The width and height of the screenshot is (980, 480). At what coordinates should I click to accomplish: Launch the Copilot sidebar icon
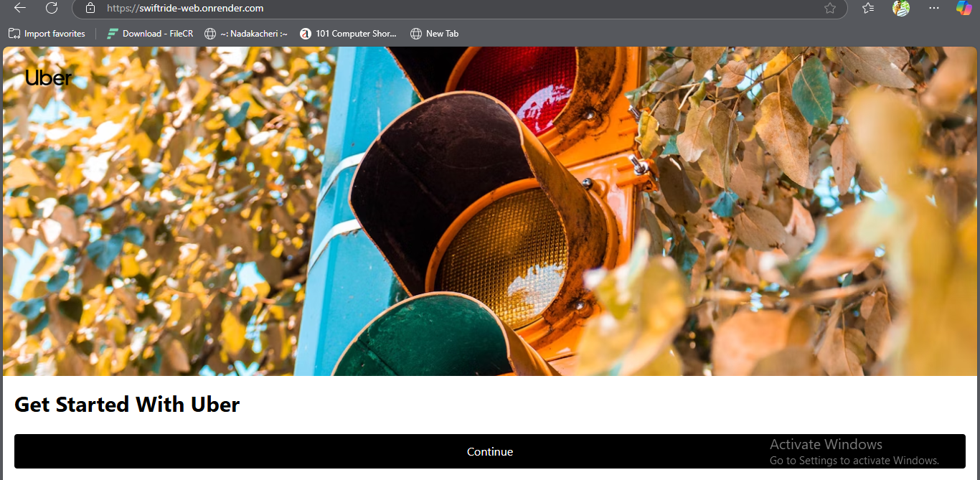click(964, 8)
